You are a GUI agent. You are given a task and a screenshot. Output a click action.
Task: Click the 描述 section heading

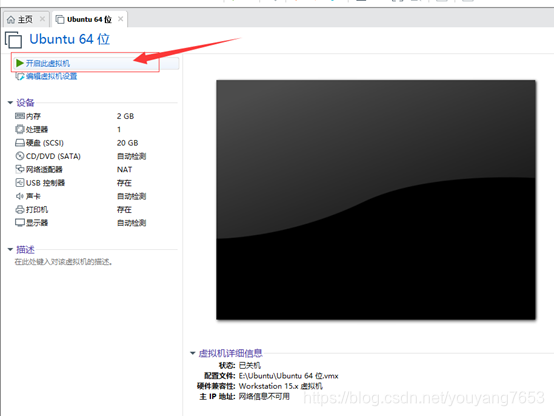coord(25,250)
